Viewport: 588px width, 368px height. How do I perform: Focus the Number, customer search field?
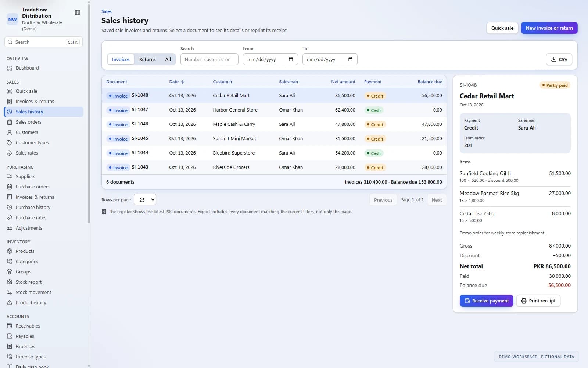tap(209, 59)
